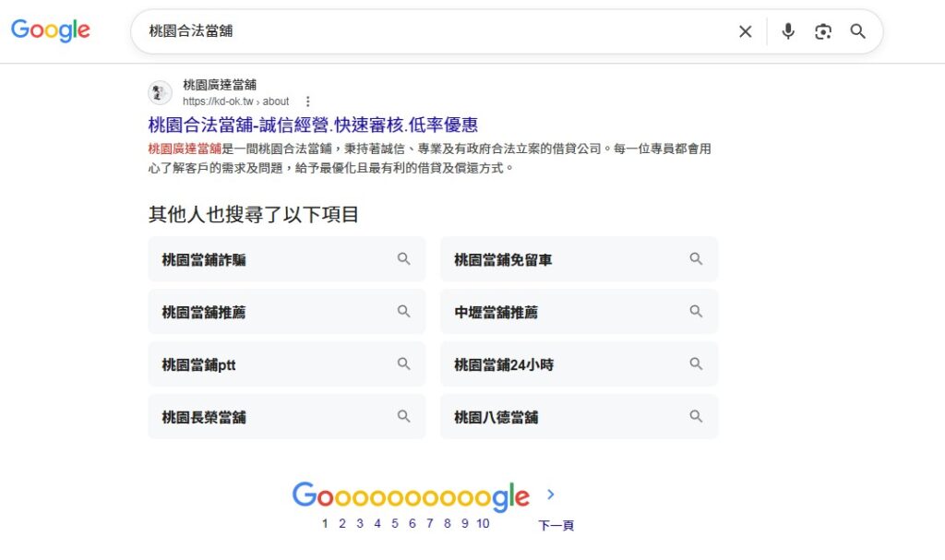
Task: Search related query 桃園當舖詐騙
Action: pyautogui.click(x=287, y=259)
